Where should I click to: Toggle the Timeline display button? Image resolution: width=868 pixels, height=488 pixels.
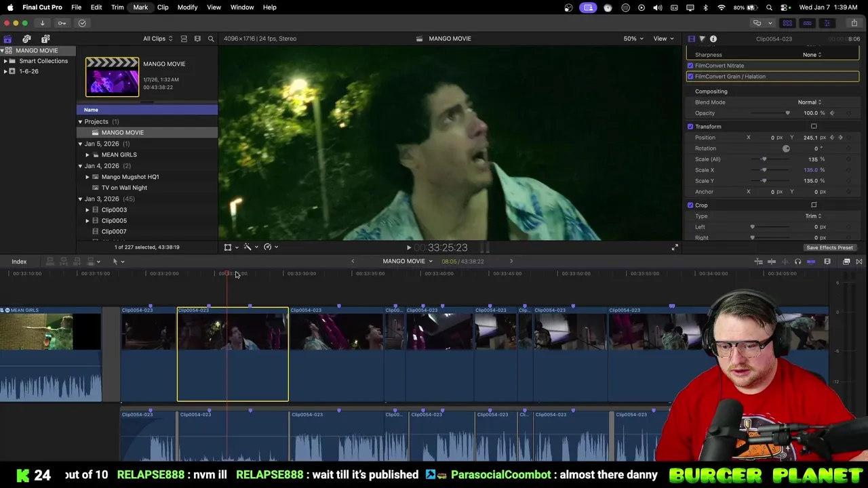point(807,23)
